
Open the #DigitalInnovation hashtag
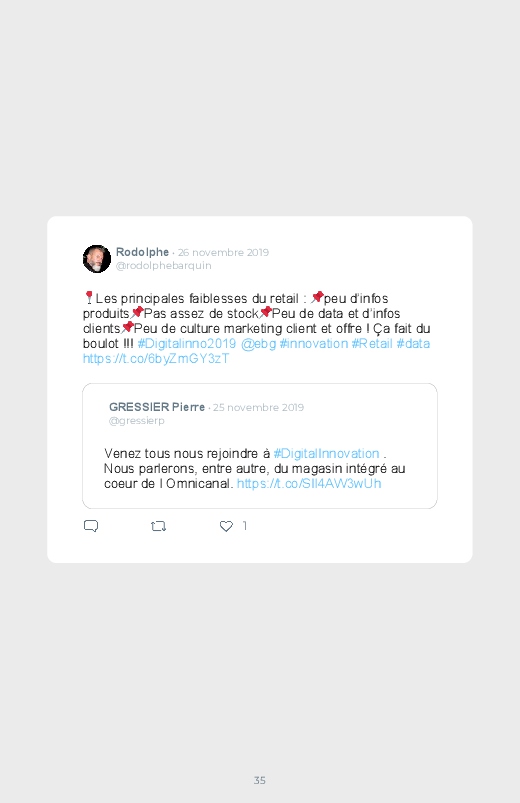[326, 453]
